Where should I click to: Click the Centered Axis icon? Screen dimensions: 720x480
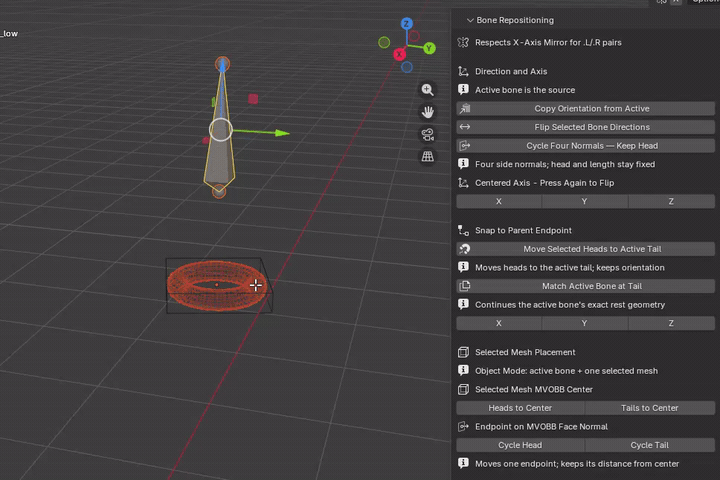(463, 183)
